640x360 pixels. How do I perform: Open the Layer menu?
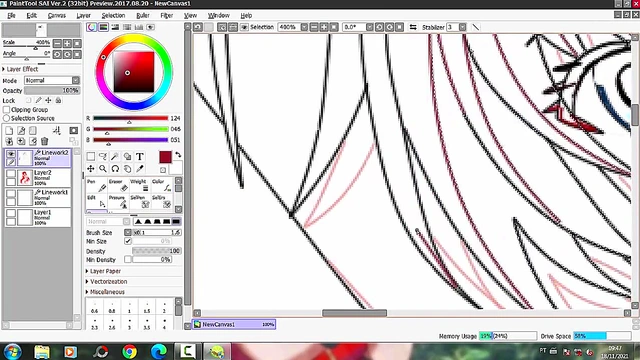[84, 16]
